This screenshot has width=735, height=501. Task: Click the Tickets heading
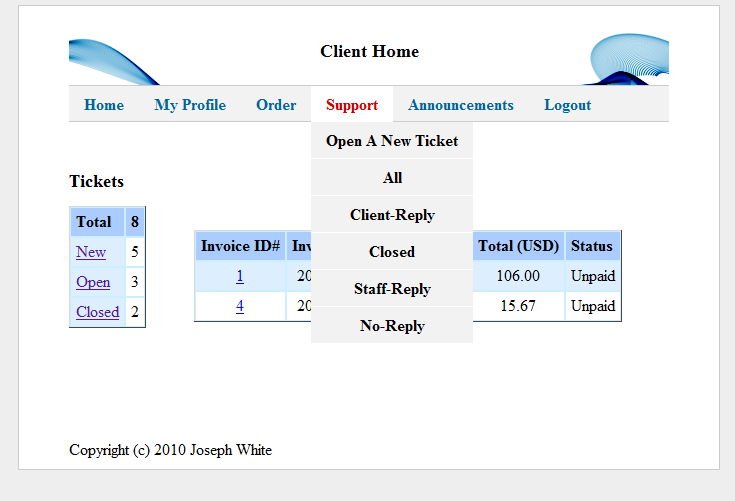[x=97, y=181]
